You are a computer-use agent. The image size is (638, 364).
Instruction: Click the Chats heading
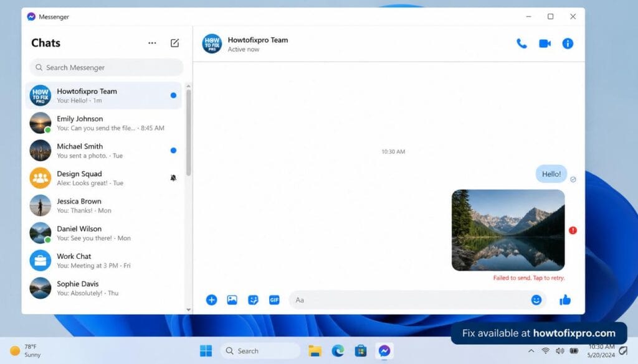click(x=45, y=43)
